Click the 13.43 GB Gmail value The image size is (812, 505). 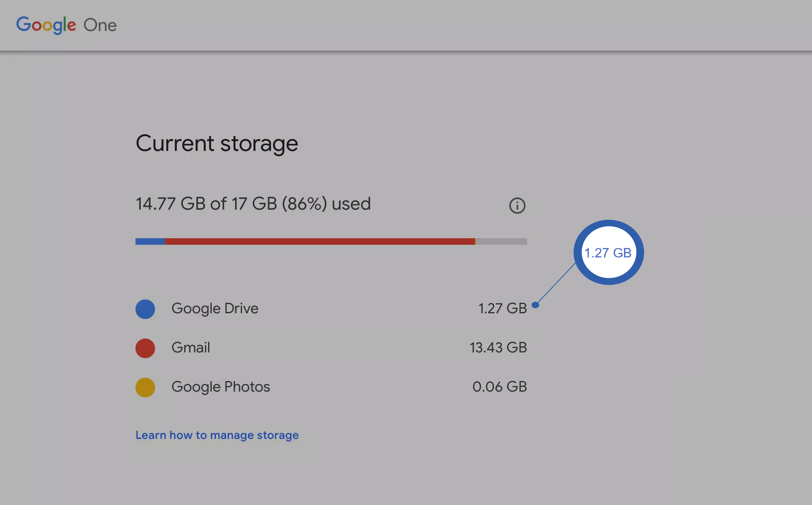(x=498, y=348)
